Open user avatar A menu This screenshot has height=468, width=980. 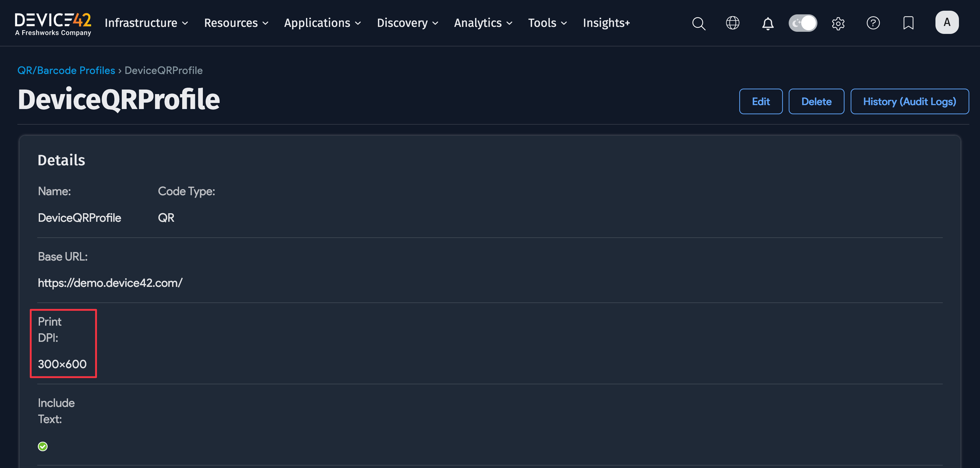click(x=946, y=23)
